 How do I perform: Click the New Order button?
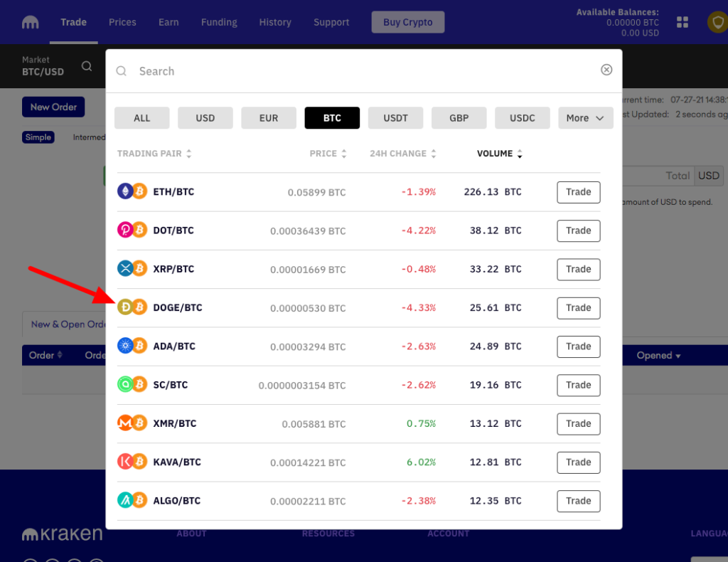(53, 107)
